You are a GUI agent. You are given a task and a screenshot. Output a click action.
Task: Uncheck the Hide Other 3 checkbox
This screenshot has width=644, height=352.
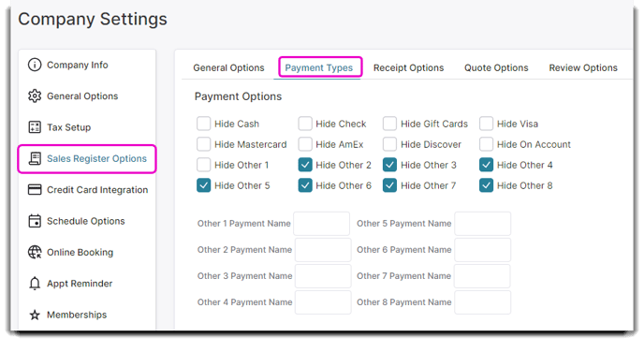(389, 165)
